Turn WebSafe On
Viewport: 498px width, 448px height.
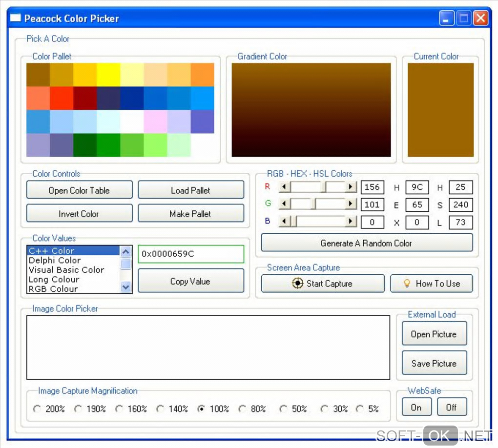pyautogui.click(x=416, y=407)
